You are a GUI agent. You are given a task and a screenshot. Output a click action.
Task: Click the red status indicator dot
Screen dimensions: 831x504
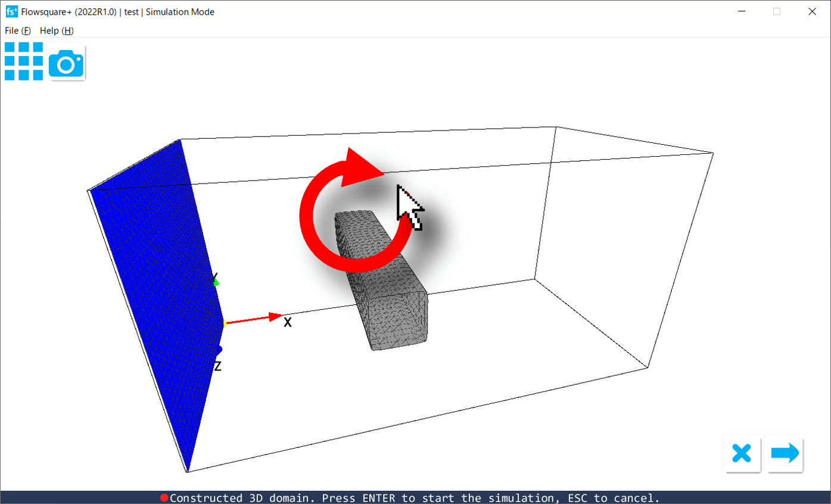(x=164, y=498)
